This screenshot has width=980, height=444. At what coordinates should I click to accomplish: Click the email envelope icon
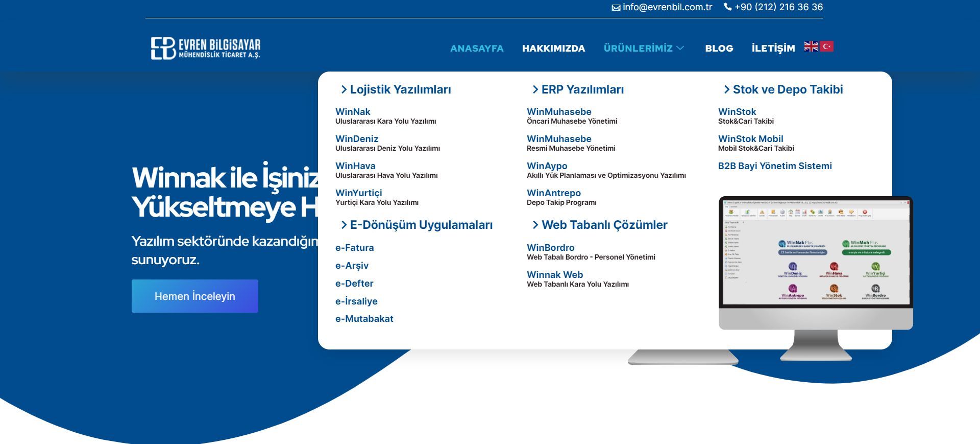click(x=616, y=8)
